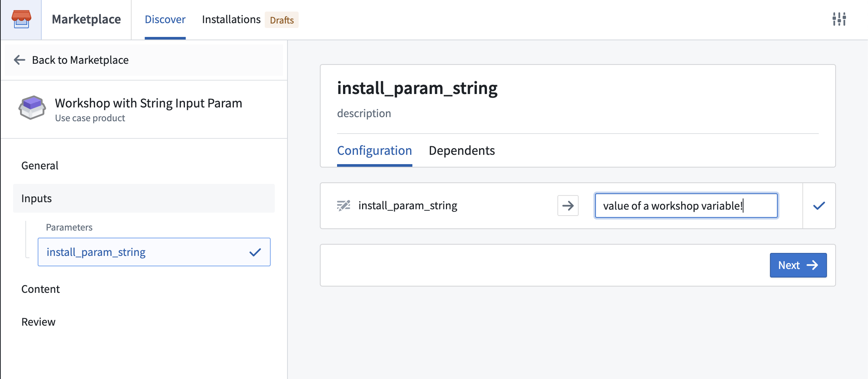Click the Marketplace storefront logo icon
The height and width of the screenshot is (379, 868).
coord(21,19)
